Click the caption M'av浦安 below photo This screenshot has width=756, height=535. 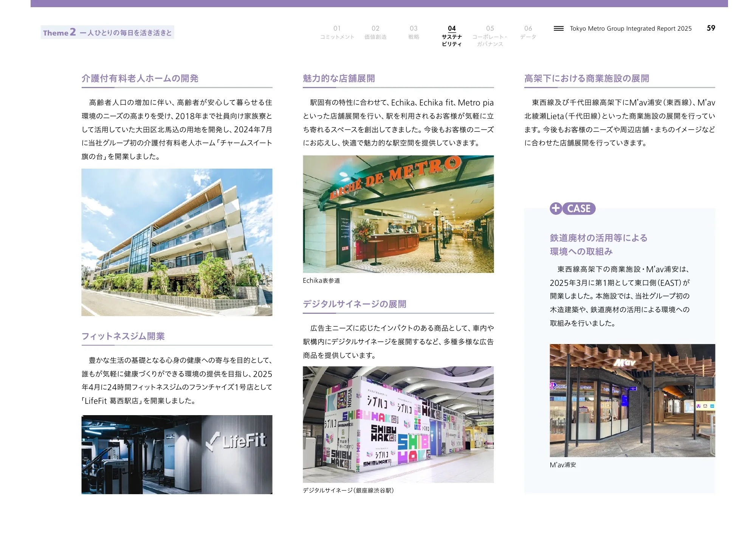563,465
